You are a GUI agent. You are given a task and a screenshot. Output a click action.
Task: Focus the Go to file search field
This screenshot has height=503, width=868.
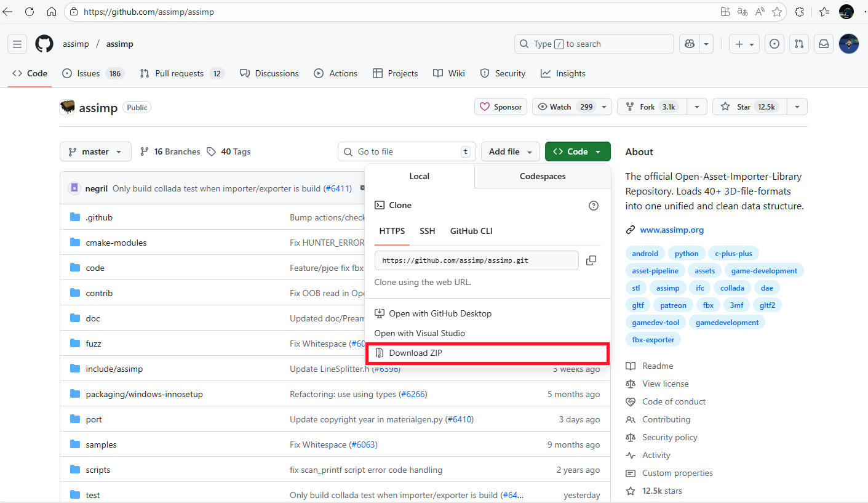pyautogui.click(x=407, y=151)
